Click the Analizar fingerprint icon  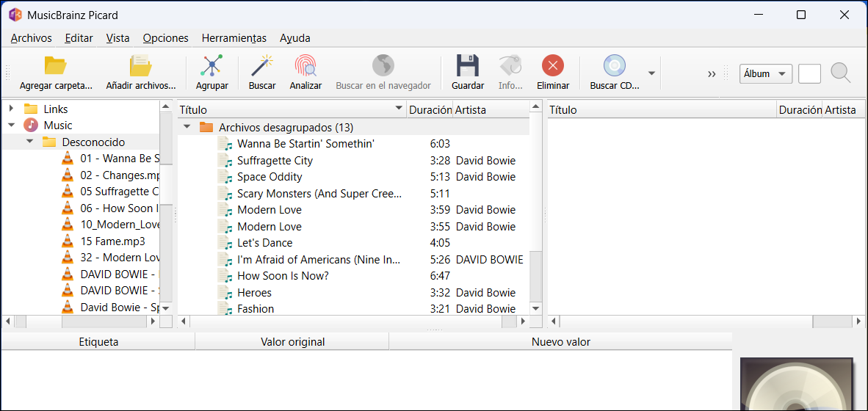coord(305,66)
